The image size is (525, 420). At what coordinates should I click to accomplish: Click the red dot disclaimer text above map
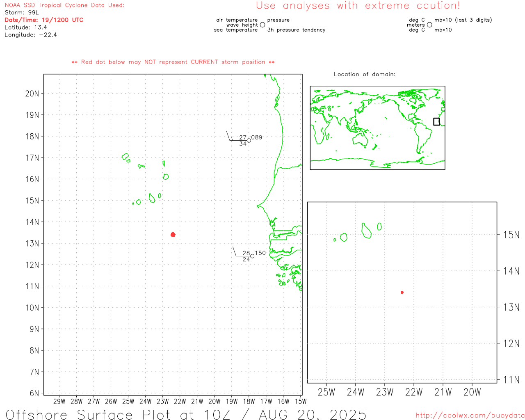(173, 62)
